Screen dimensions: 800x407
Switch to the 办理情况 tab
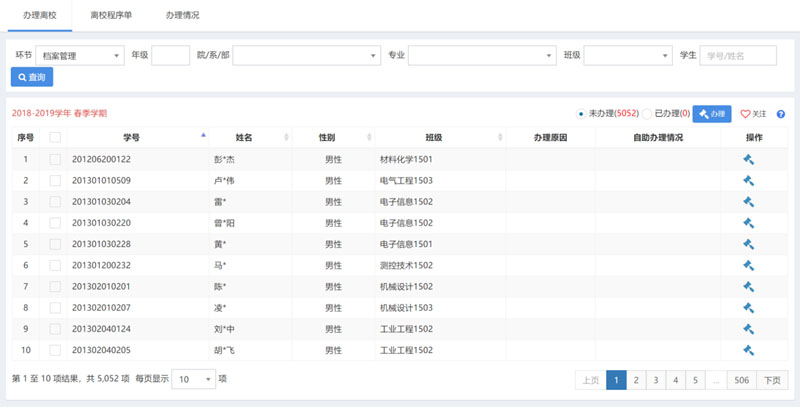point(182,16)
